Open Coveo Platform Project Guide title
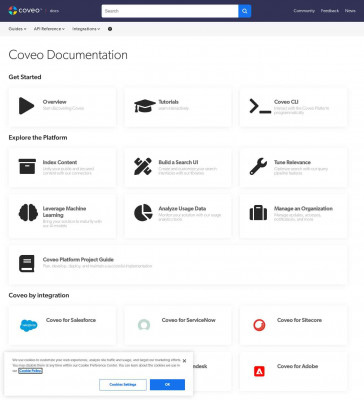 coord(78,259)
